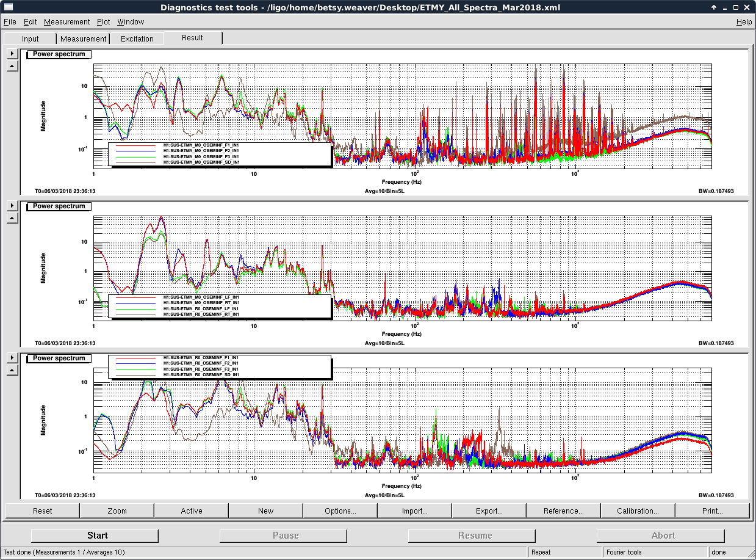Select legend entry H1:SUS-ETMY_R0_OSEMINF_F1_IN1

(x=201, y=357)
